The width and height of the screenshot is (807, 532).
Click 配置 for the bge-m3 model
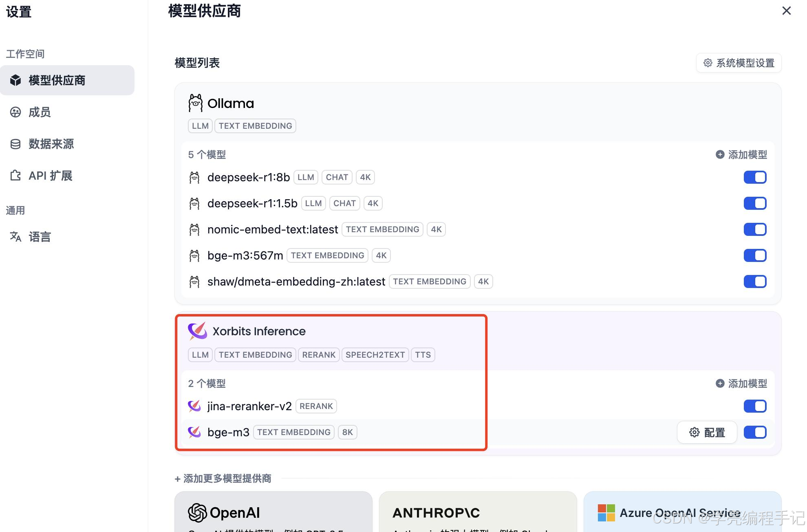point(707,432)
